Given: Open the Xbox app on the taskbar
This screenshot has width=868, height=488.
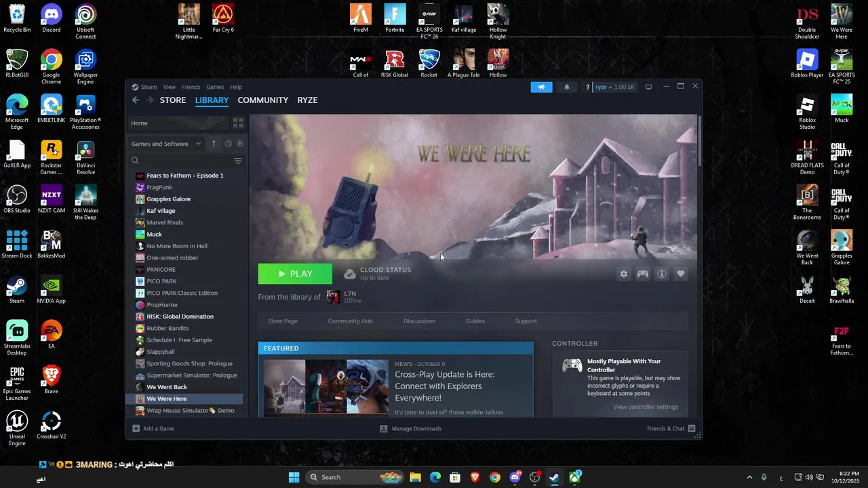Looking at the screenshot, I should click(x=574, y=477).
